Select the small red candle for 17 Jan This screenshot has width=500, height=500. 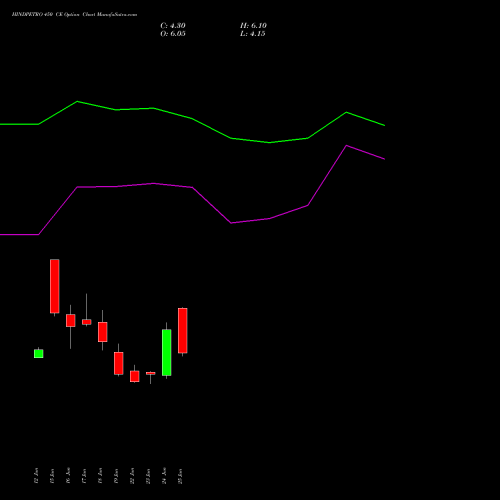pyautogui.click(x=87, y=322)
